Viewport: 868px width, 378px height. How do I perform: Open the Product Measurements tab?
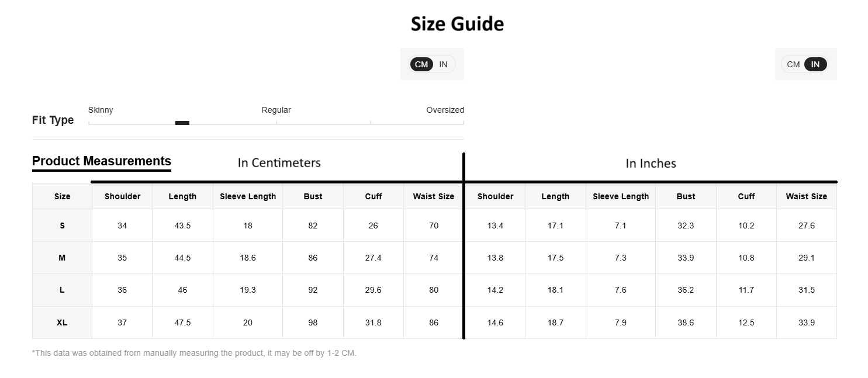[102, 161]
